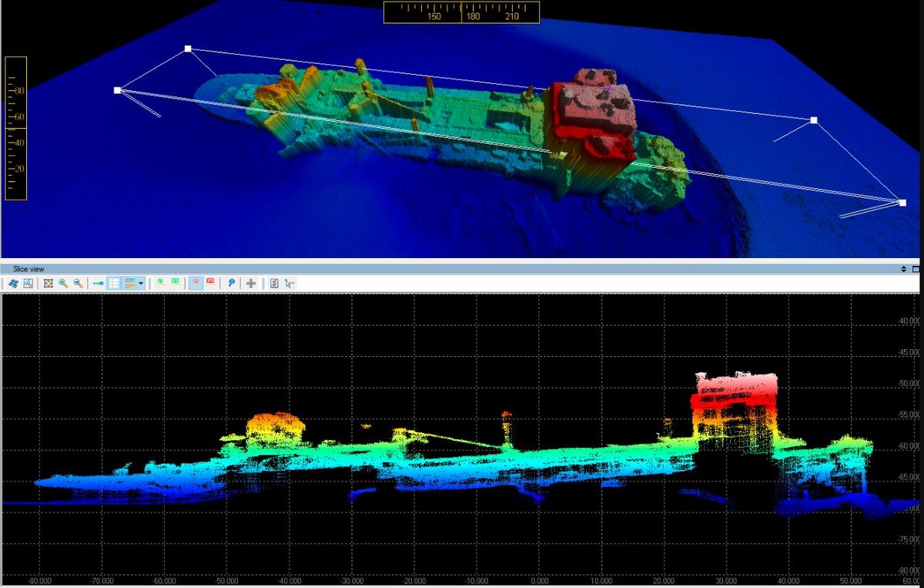Click the up-down arrows in Slice view header
This screenshot has height=588, width=924.
click(x=903, y=269)
